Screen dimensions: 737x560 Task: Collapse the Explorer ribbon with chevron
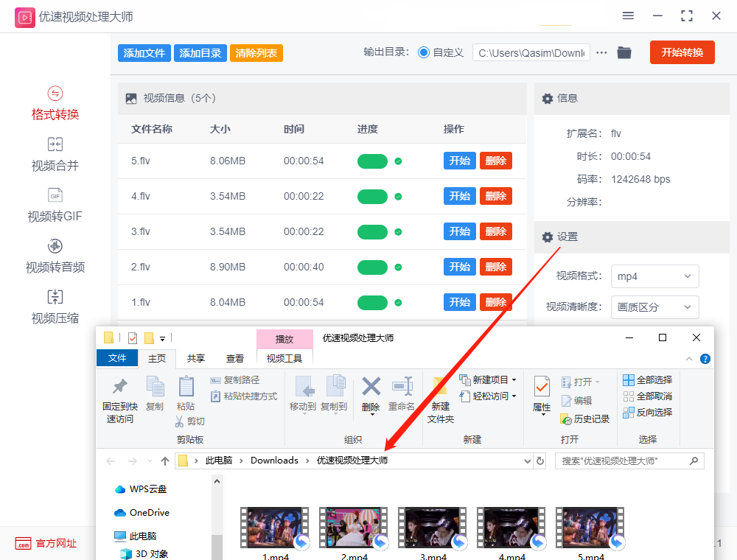(x=689, y=359)
